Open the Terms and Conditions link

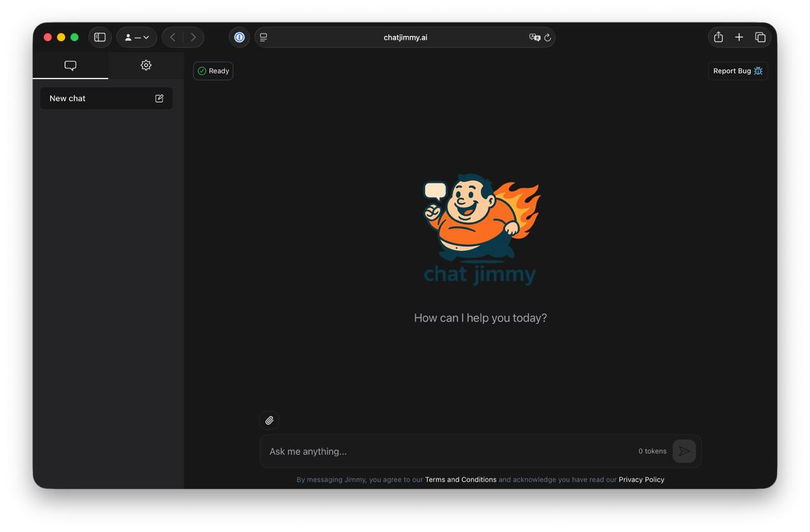point(461,479)
